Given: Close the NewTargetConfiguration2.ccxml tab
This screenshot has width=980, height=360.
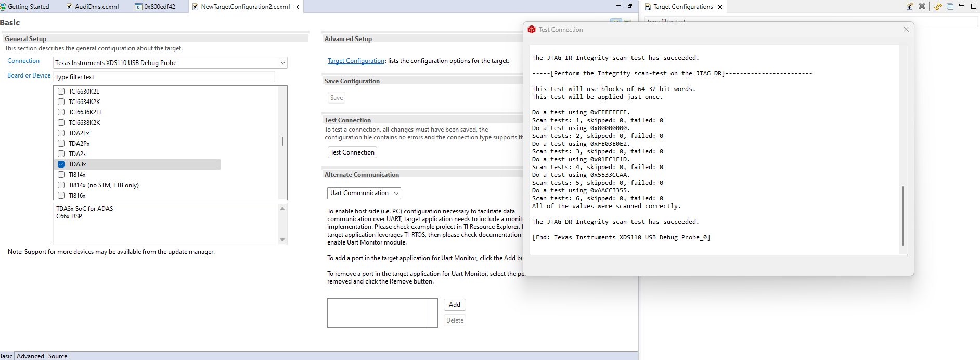Looking at the screenshot, I should pyautogui.click(x=296, y=7).
